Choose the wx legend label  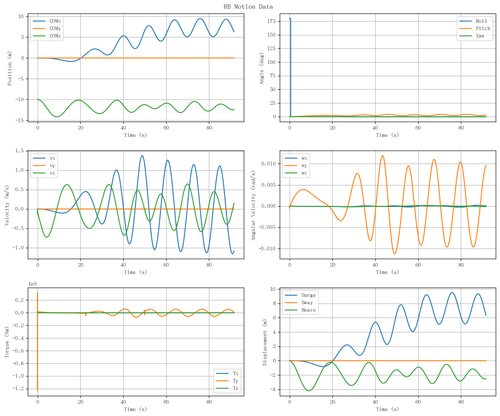pyautogui.click(x=304, y=158)
